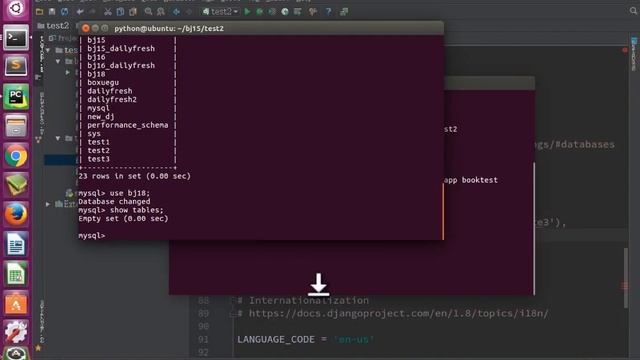Click the test3 database row

(x=98, y=159)
